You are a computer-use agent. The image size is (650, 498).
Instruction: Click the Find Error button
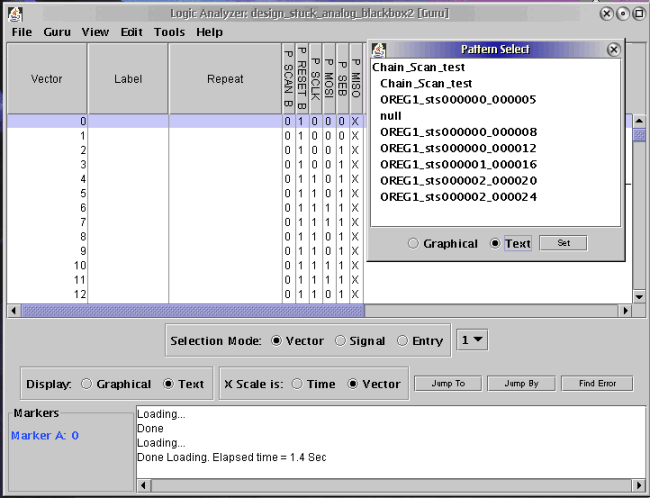pyautogui.click(x=597, y=384)
